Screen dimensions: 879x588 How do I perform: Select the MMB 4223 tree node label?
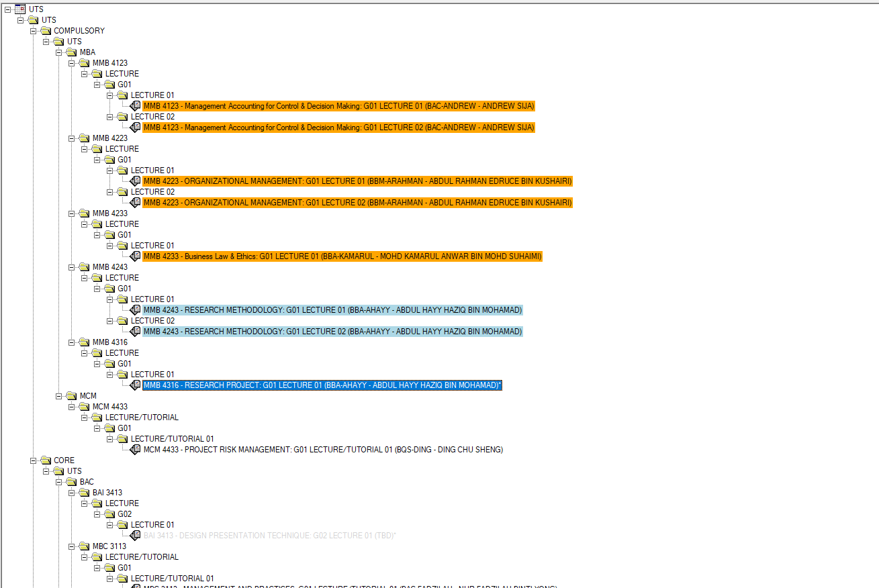110,138
